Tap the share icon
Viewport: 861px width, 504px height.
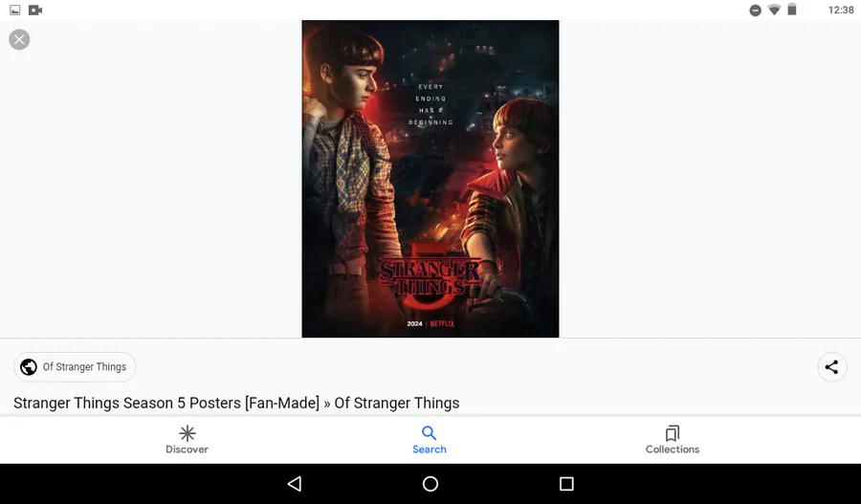(831, 367)
